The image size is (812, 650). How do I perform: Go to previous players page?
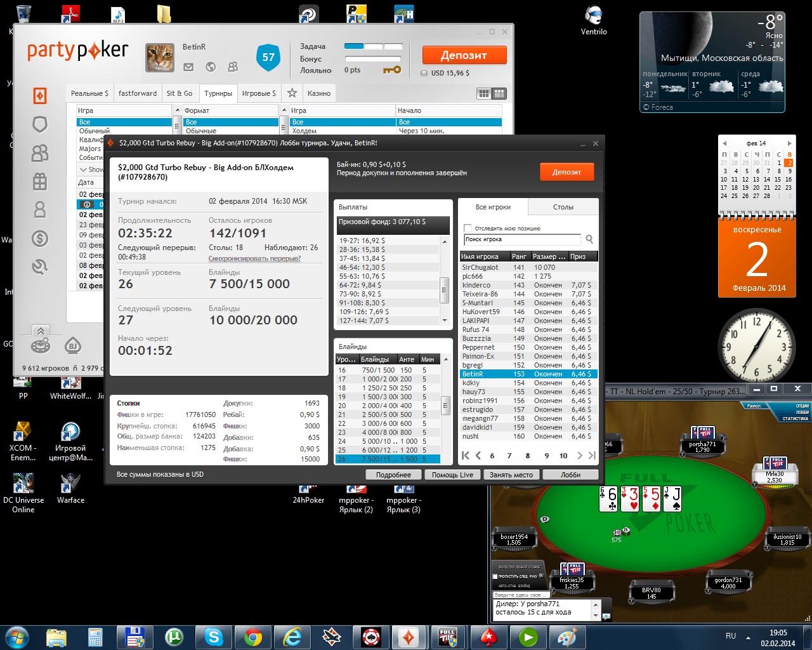coord(478,455)
